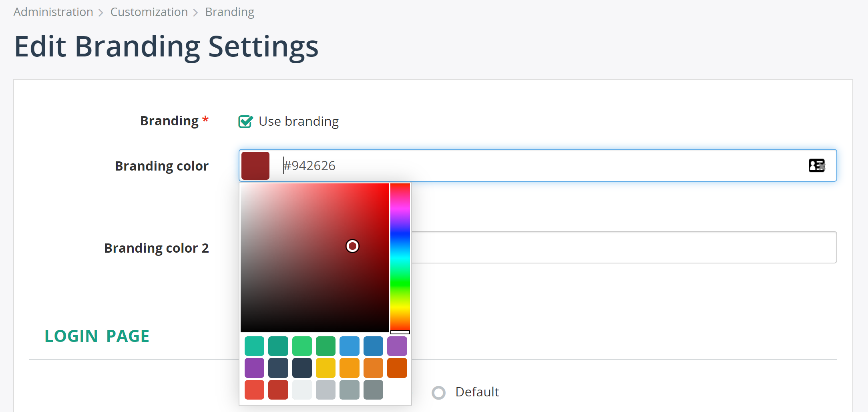Uncheck the Use branding checkbox
This screenshot has width=868, height=412.
tap(245, 121)
